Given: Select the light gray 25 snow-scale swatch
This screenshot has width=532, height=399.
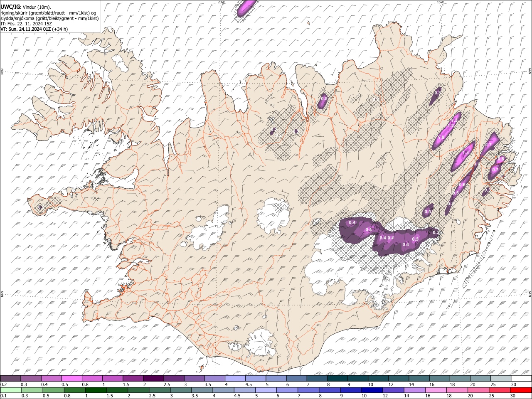Looking at the screenshot, I should coord(501,378).
